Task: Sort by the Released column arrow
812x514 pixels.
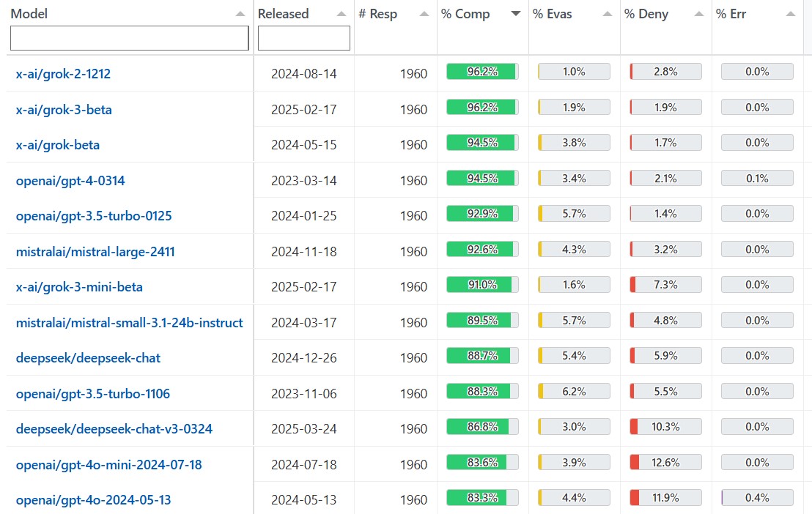Action: 341,14
